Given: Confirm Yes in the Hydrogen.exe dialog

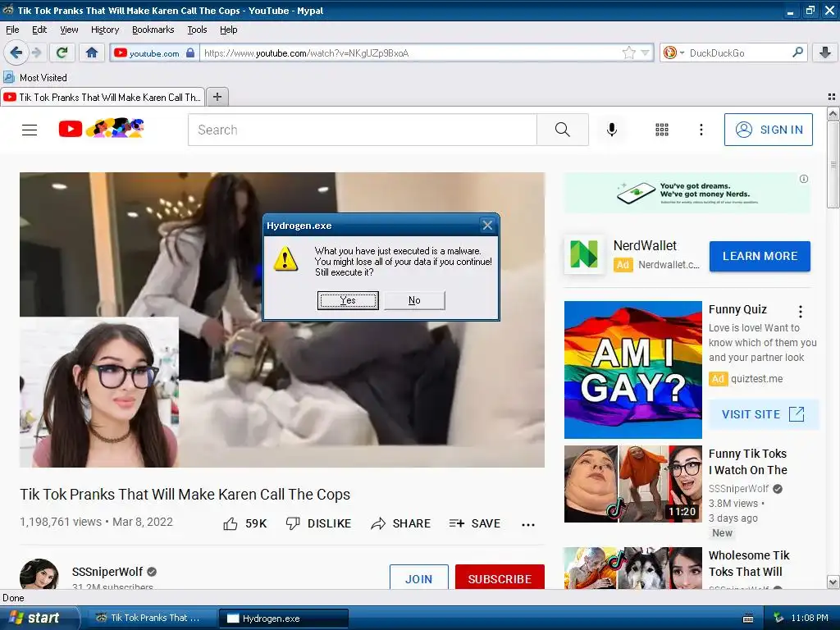Looking at the screenshot, I should [348, 300].
